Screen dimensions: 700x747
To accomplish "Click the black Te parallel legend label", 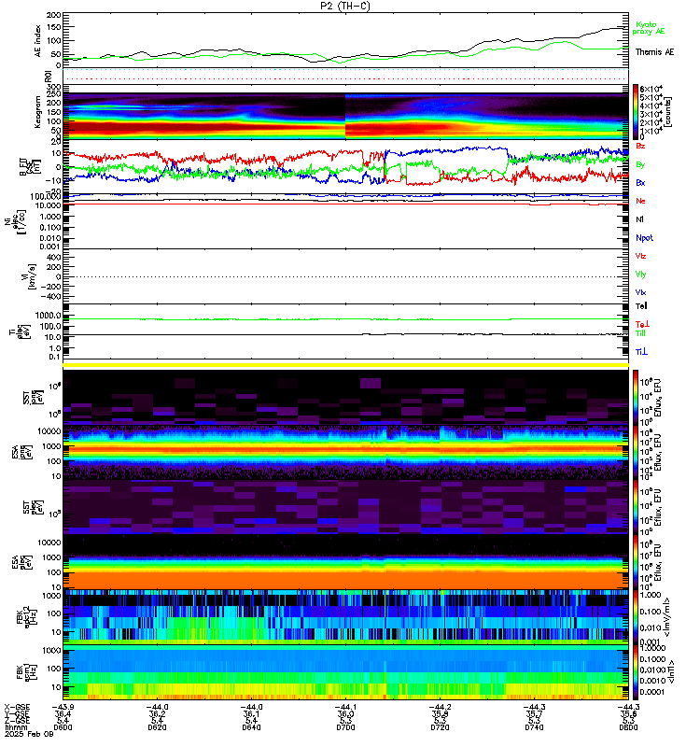I will [x=641, y=306].
